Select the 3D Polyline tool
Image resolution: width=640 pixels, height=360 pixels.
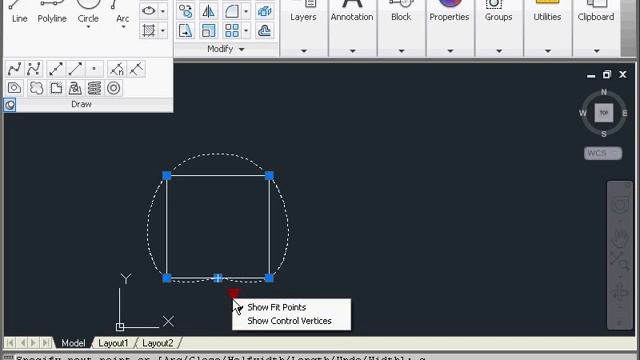click(75, 88)
